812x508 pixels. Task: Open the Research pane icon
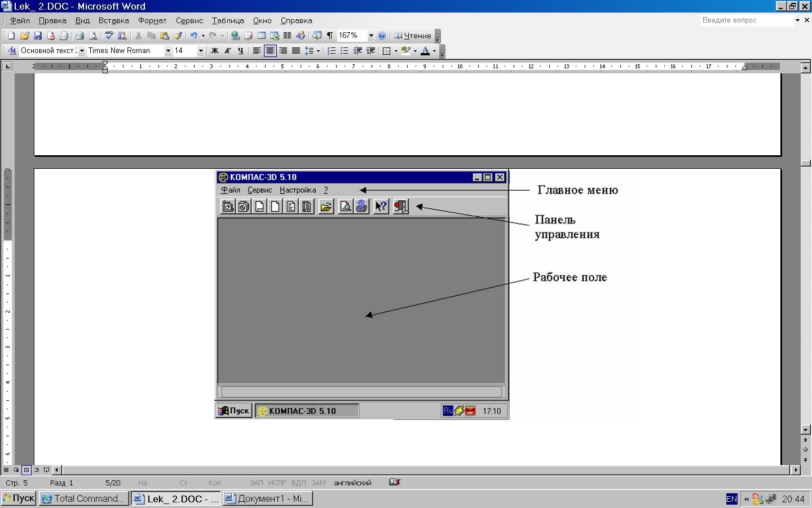122,36
